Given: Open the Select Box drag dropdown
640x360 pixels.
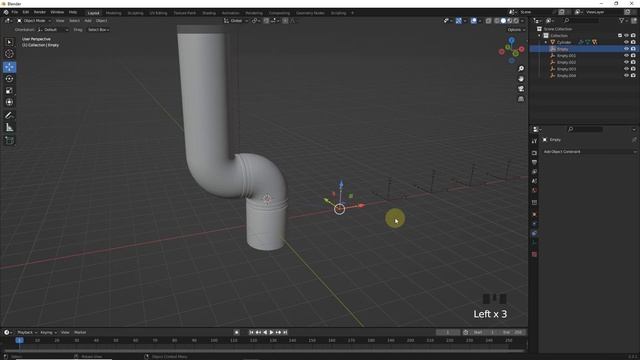Looking at the screenshot, I should coord(98,30).
